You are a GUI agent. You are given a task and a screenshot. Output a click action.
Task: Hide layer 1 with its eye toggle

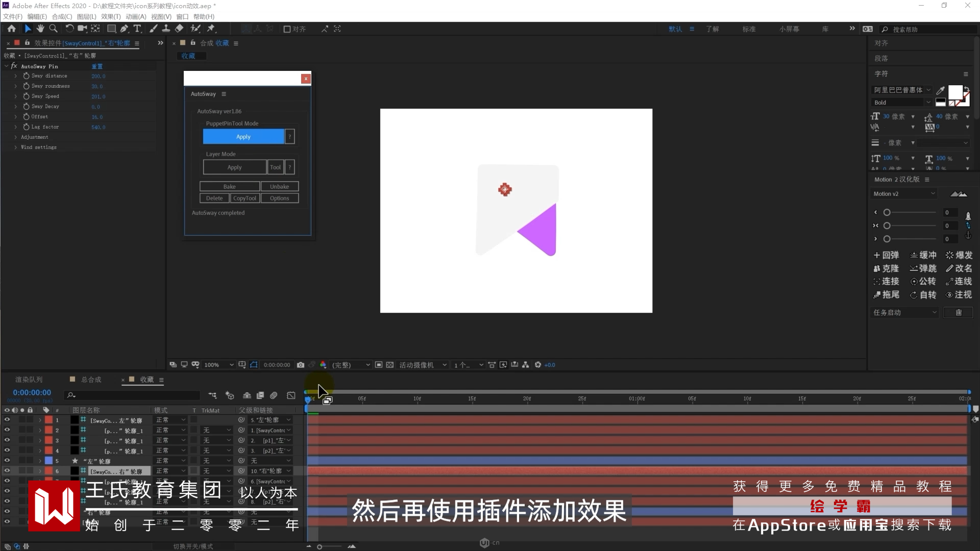pyautogui.click(x=7, y=420)
